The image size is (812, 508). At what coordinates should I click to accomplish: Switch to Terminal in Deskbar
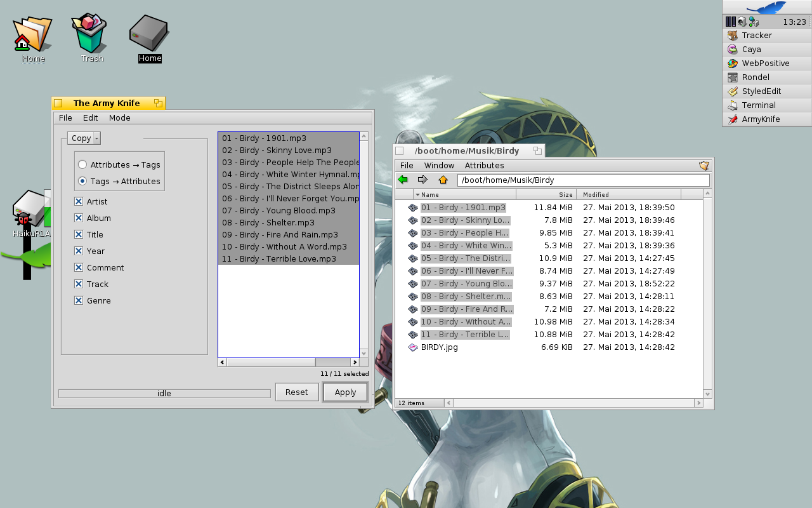759,105
